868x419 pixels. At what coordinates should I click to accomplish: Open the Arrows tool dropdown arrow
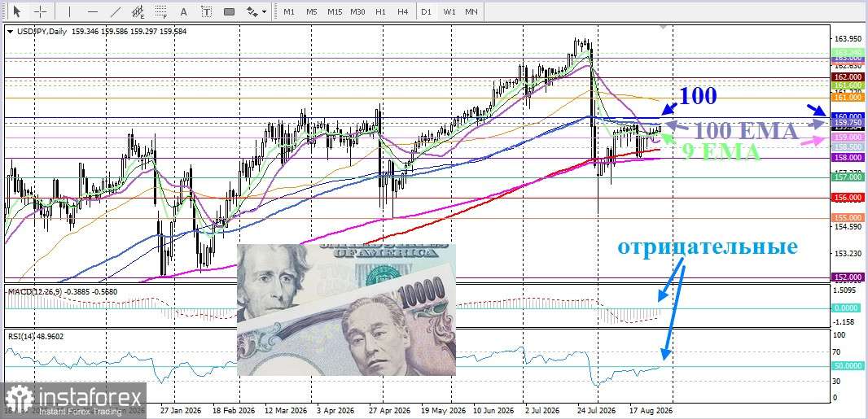pos(264,11)
